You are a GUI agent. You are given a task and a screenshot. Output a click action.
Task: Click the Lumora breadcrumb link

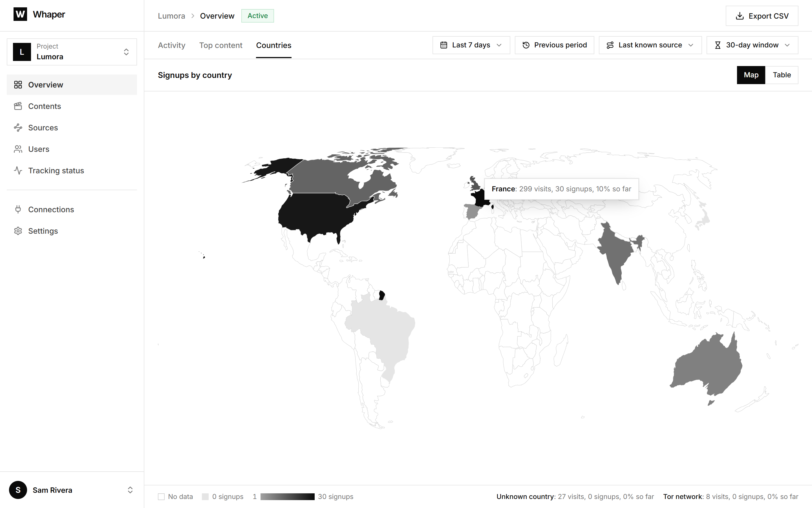[x=171, y=16]
